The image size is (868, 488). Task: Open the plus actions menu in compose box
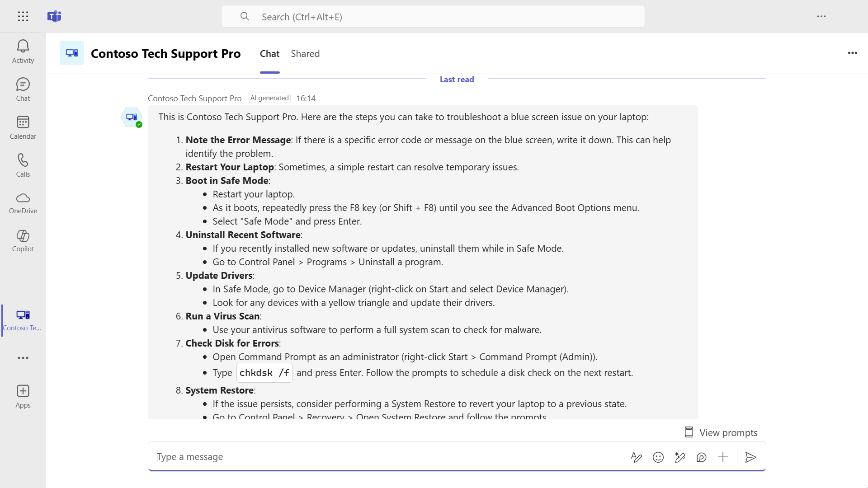pyautogui.click(x=723, y=457)
